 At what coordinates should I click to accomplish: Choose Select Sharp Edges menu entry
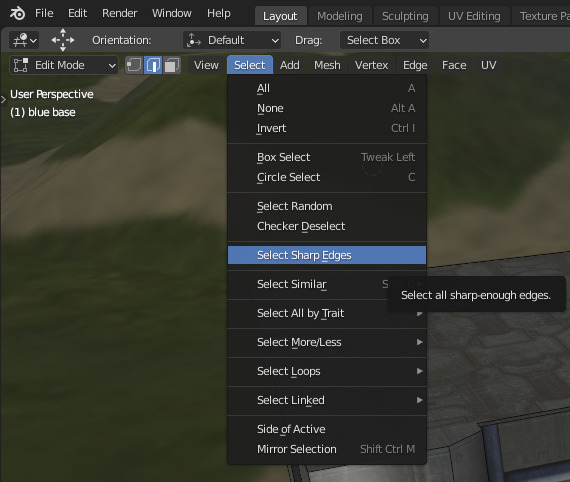click(327, 255)
